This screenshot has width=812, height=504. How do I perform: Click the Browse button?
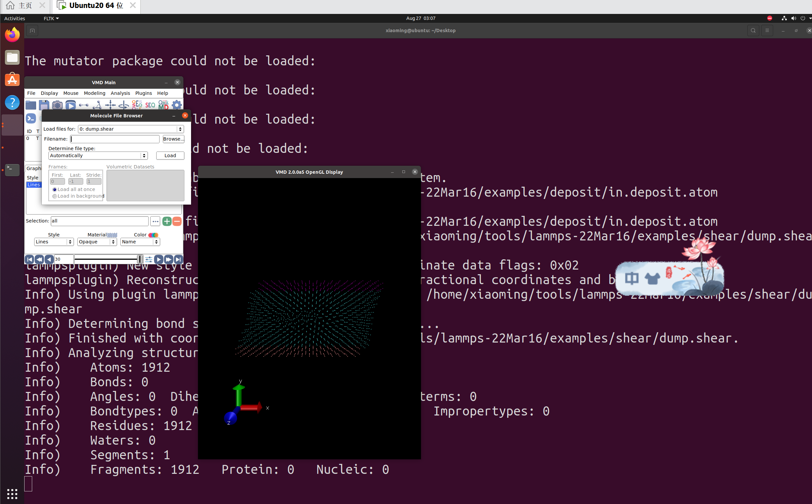(x=173, y=139)
